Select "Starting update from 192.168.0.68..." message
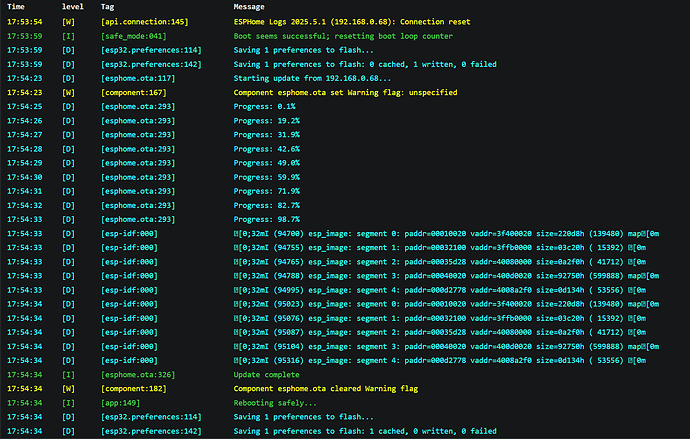690x439 pixels. point(312,78)
